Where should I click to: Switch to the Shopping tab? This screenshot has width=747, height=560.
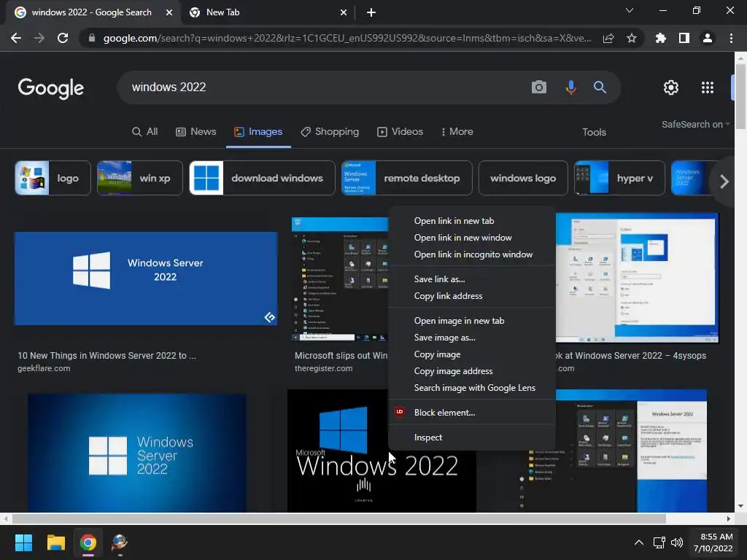330,131
